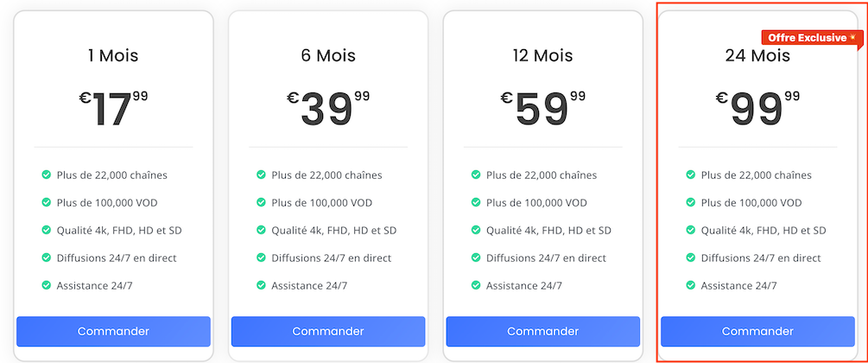This screenshot has height=363, width=868.
Task: Click the €17.99 price
Action: [x=113, y=109]
